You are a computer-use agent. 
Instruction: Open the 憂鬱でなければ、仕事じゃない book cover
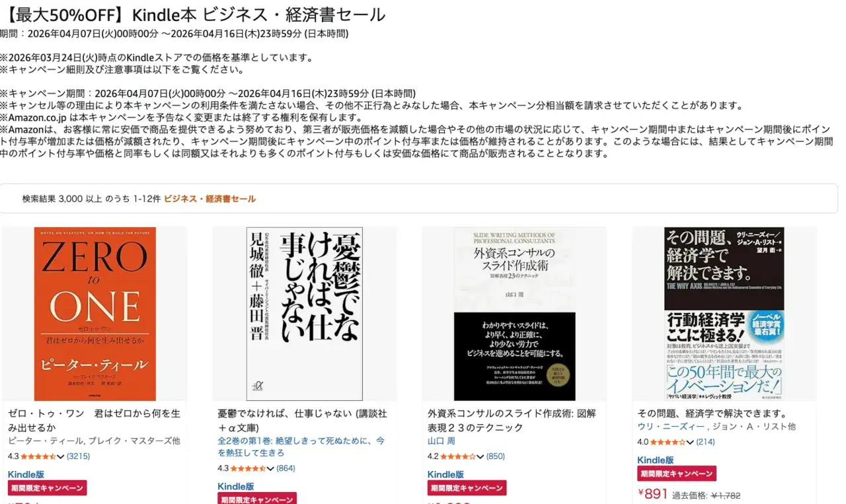[x=304, y=314]
